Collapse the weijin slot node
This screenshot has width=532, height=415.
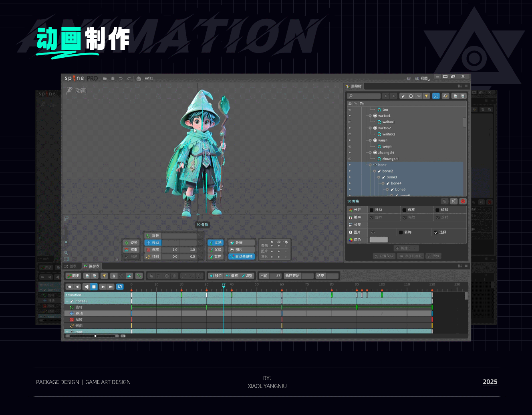[370, 140]
